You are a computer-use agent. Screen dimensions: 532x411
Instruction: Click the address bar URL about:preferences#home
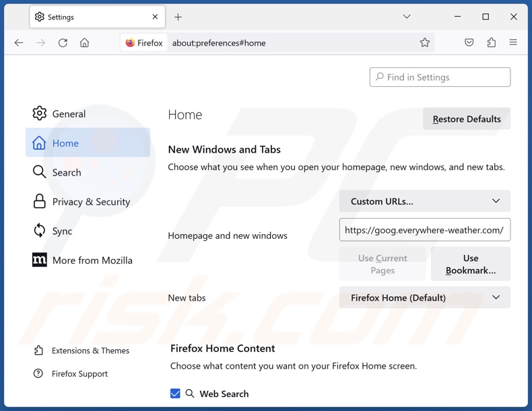coord(219,43)
